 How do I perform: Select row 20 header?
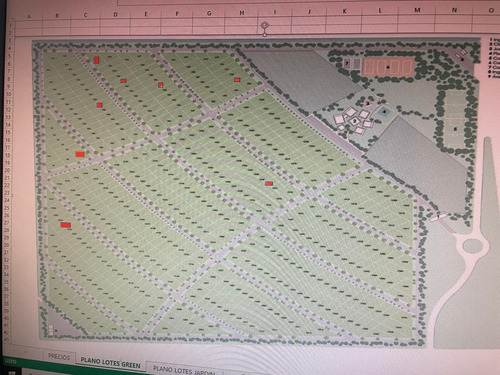(8, 170)
